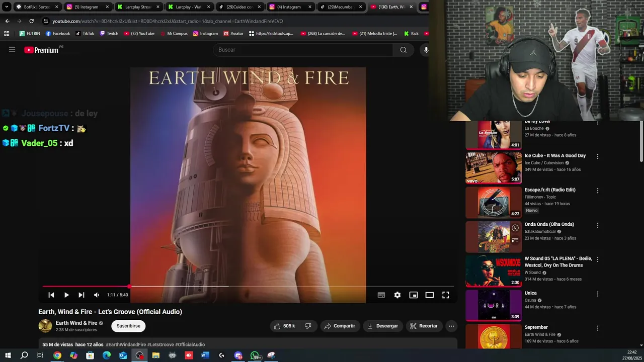Open File Explorer from the taskbar
This screenshot has width=644, height=362.
156,355
